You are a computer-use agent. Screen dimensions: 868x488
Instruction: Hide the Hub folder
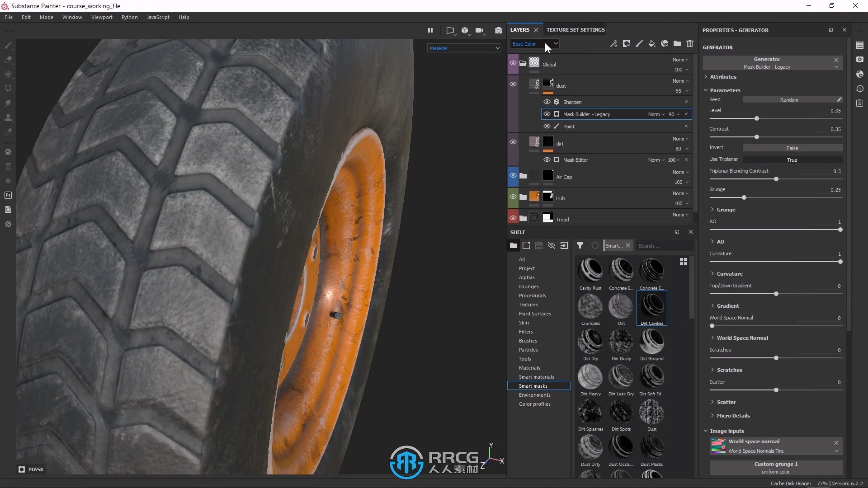coord(513,197)
